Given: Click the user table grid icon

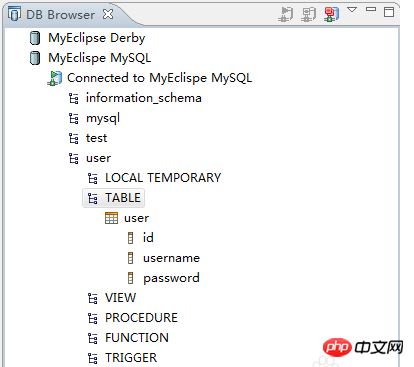Looking at the screenshot, I should tap(111, 218).
